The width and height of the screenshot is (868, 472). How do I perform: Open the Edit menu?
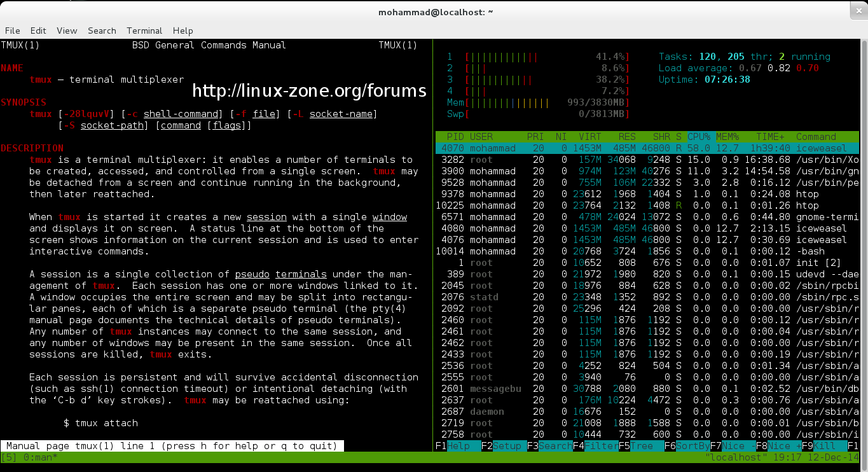(38, 31)
